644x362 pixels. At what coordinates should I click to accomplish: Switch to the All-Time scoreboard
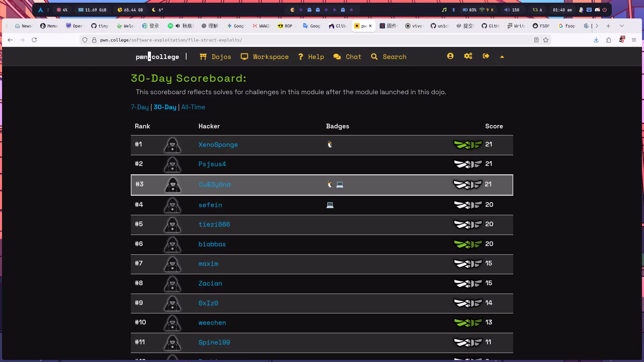click(x=193, y=107)
